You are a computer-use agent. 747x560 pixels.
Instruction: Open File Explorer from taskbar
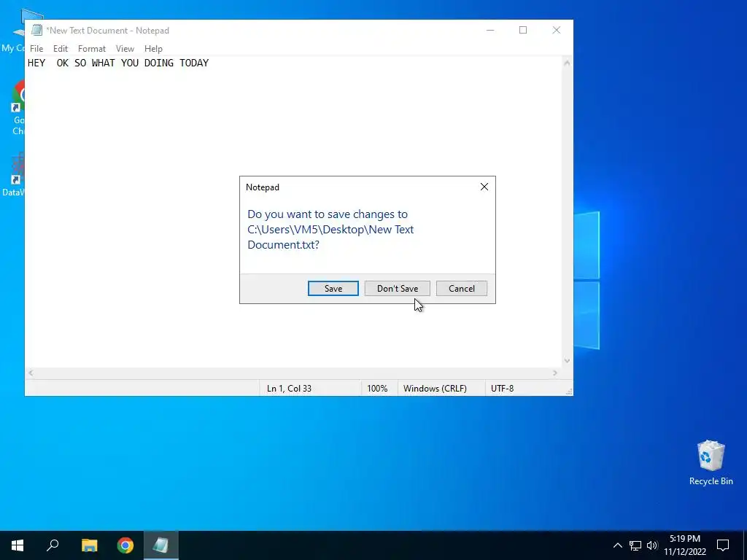89,545
